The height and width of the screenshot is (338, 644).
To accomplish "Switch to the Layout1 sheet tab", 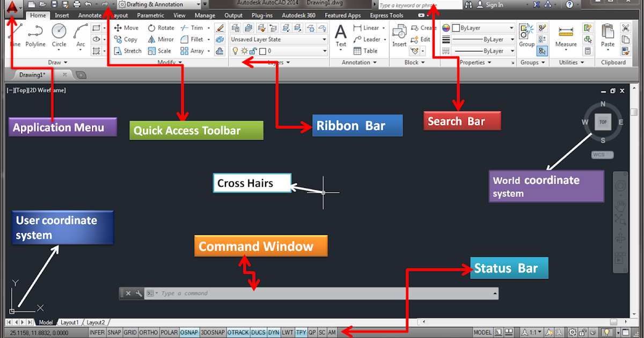I will pos(69,323).
